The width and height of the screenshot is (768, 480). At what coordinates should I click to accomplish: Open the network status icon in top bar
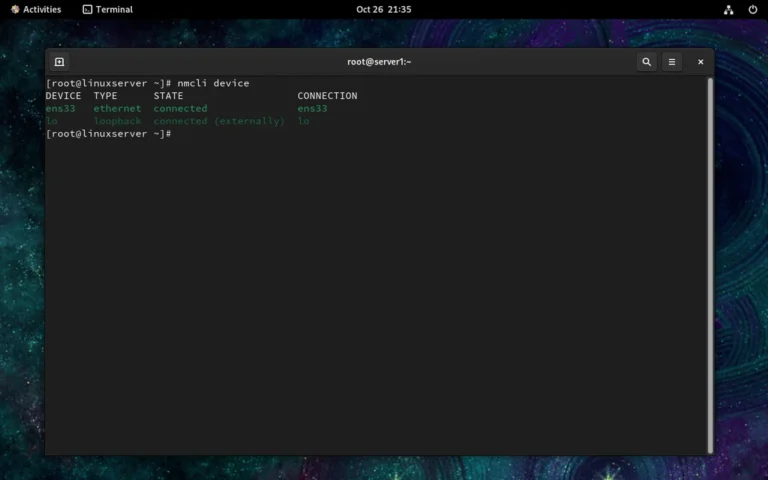click(728, 9)
